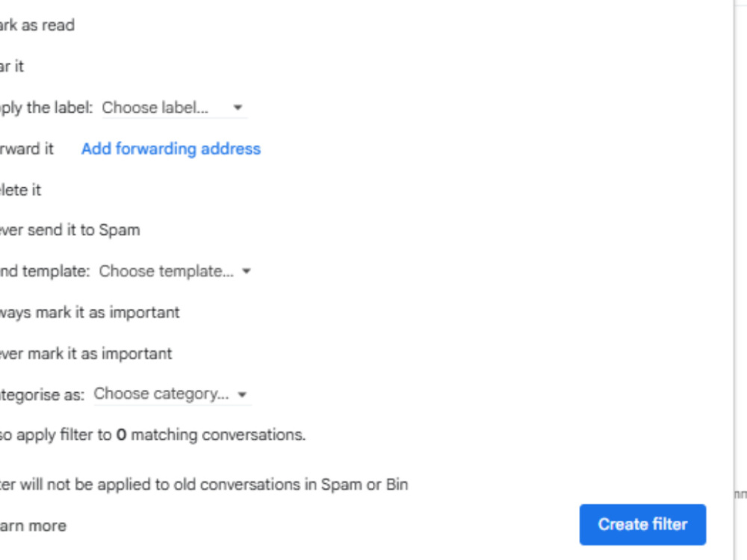
Task: Toggle Always mark it as important
Action: [90, 312]
